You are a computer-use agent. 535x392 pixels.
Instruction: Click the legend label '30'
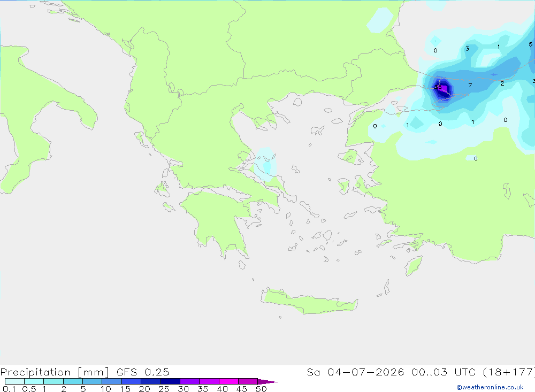[183, 389]
